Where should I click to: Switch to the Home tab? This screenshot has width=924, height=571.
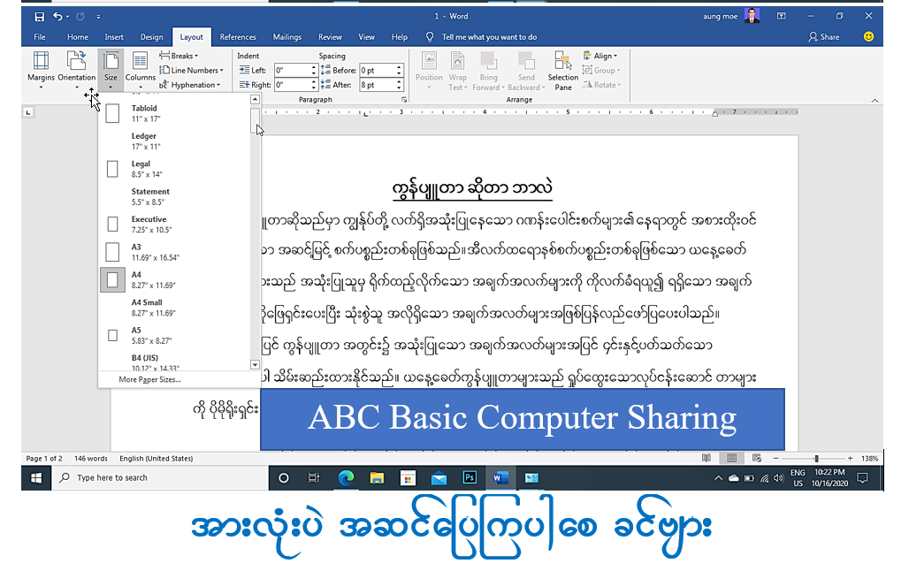[x=78, y=36]
